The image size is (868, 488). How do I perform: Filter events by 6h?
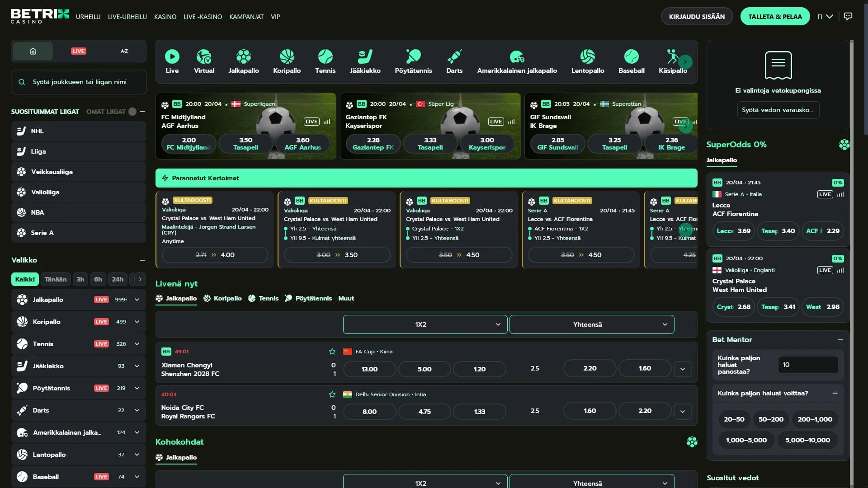click(98, 279)
